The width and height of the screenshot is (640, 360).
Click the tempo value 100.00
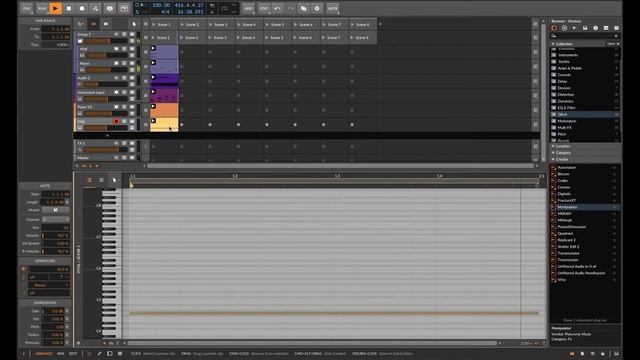(161, 5)
